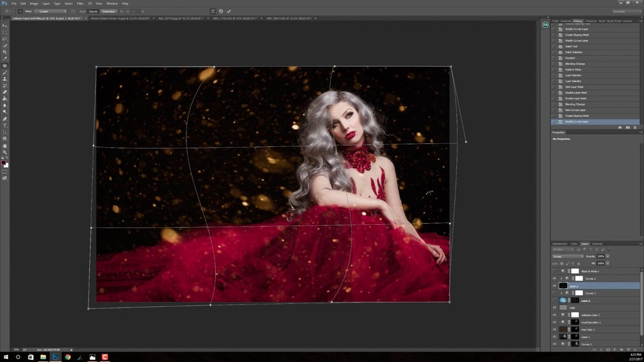Select the Horizontal Type tool

tap(4, 127)
